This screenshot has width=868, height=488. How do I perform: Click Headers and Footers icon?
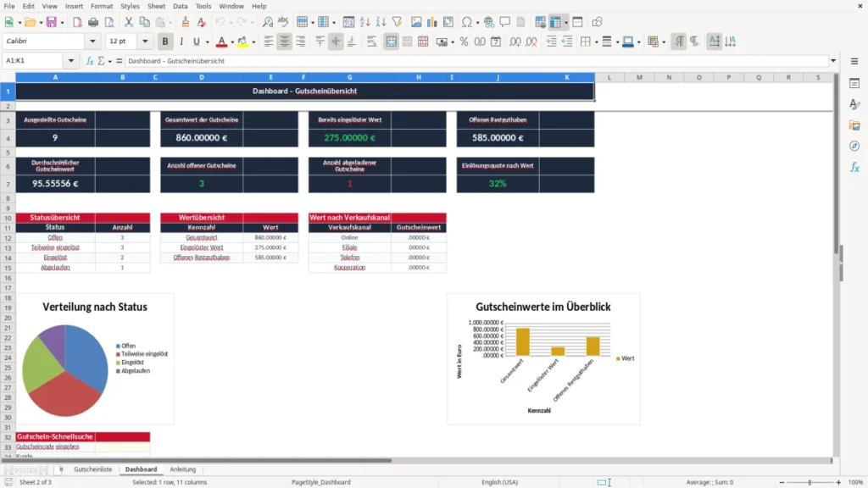click(x=521, y=22)
